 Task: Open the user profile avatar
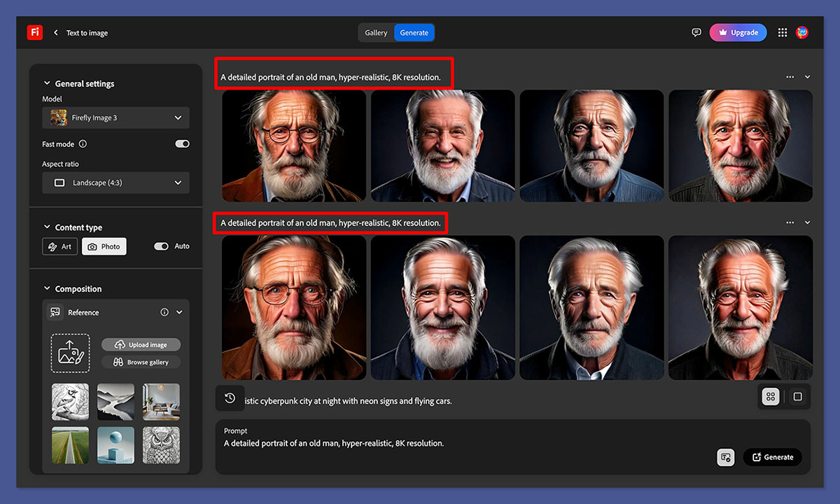(802, 32)
